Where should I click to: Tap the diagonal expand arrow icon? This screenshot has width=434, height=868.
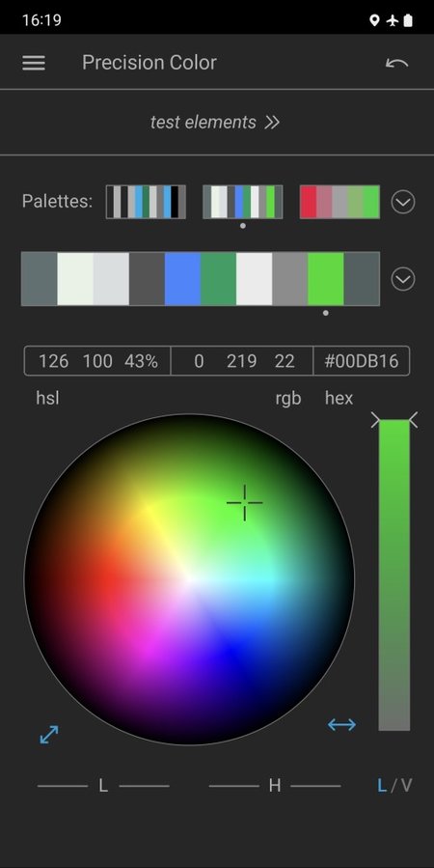coord(49,735)
